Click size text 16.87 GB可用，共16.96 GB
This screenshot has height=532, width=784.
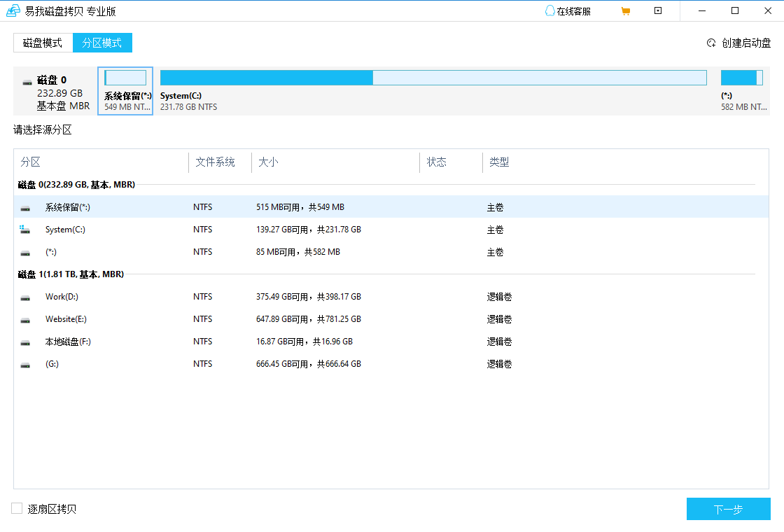pyautogui.click(x=304, y=342)
